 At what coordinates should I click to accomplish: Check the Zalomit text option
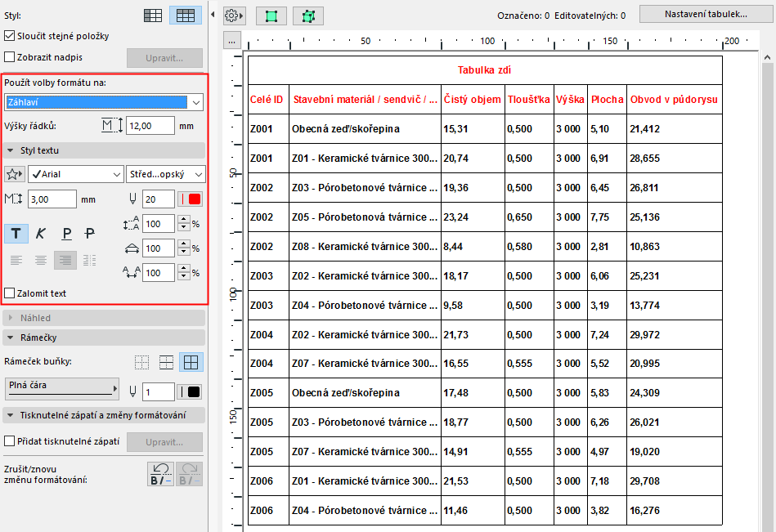[10, 293]
